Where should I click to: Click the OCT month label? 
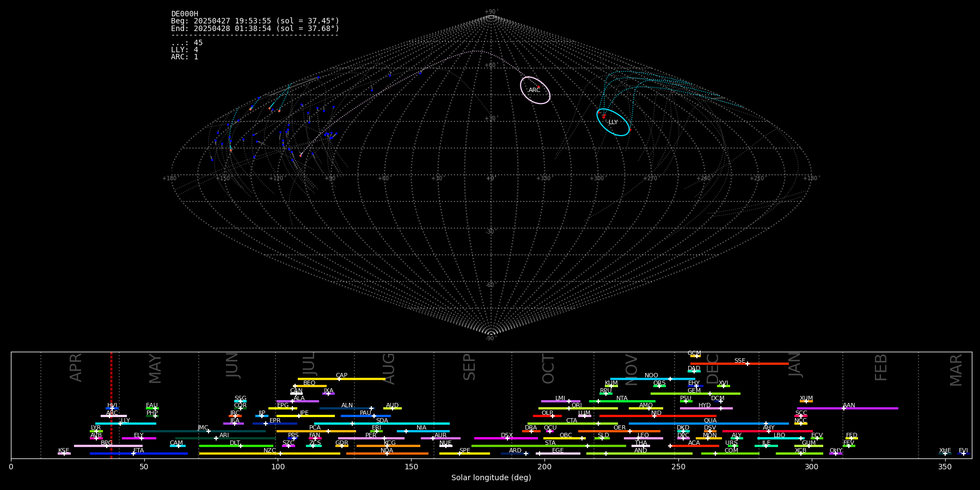[549, 369]
